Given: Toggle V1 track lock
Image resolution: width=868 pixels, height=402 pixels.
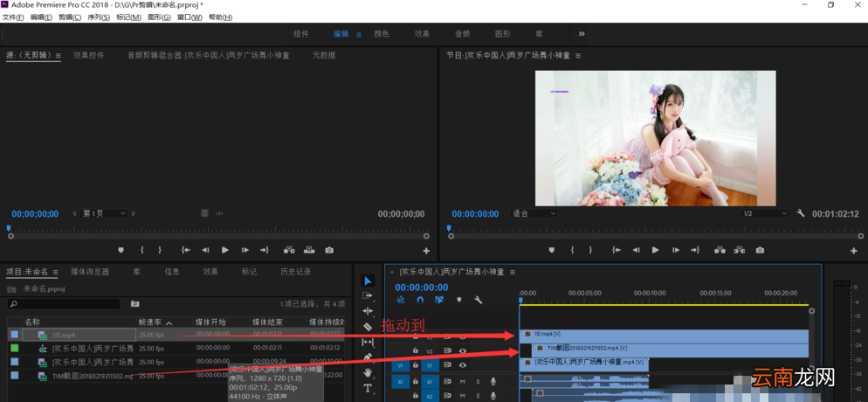Looking at the screenshot, I should [x=415, y=365].
